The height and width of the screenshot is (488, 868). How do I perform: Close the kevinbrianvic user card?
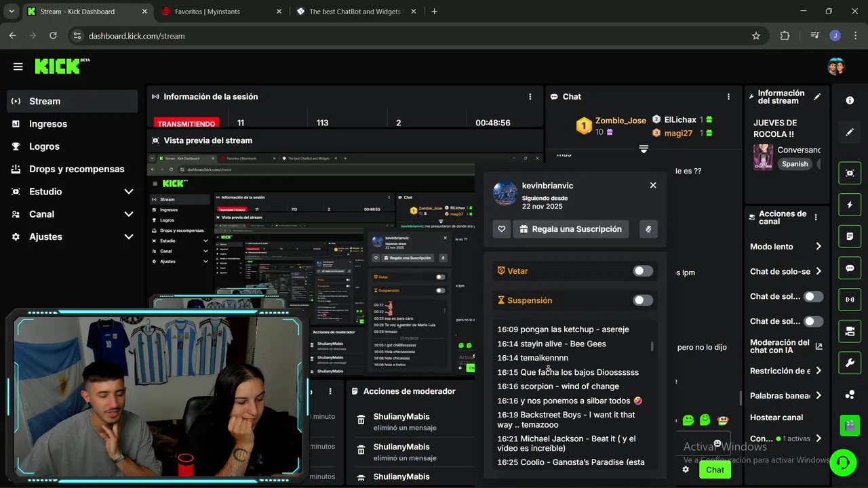click(x=653, y=185)
